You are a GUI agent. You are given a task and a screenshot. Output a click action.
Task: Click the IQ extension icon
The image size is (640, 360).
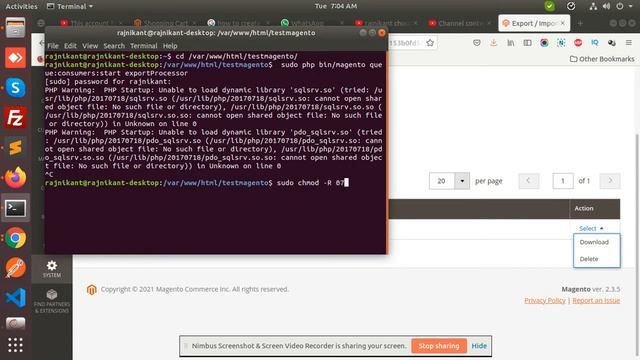(x=595, y=42)
